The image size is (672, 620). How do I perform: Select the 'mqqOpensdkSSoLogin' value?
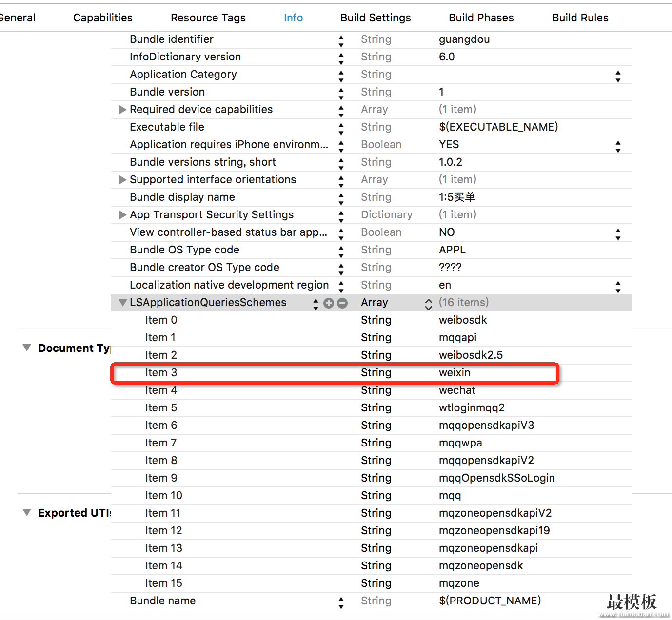(x=496, y=478)
